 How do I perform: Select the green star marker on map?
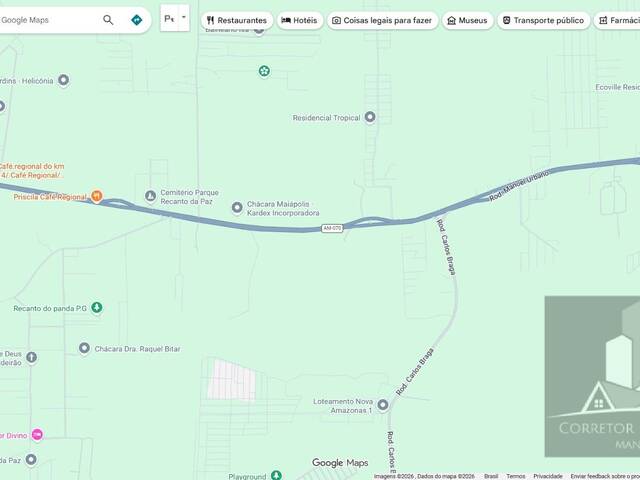click(264, 70)
